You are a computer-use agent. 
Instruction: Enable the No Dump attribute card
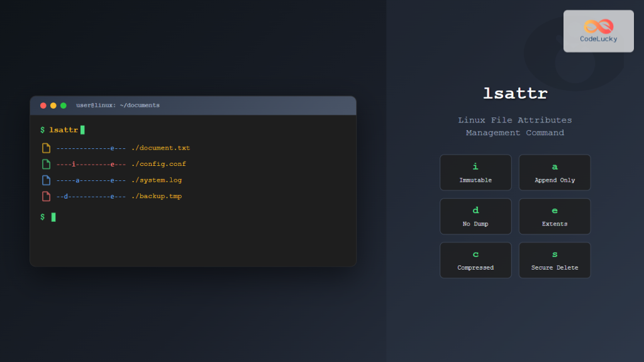475,216
